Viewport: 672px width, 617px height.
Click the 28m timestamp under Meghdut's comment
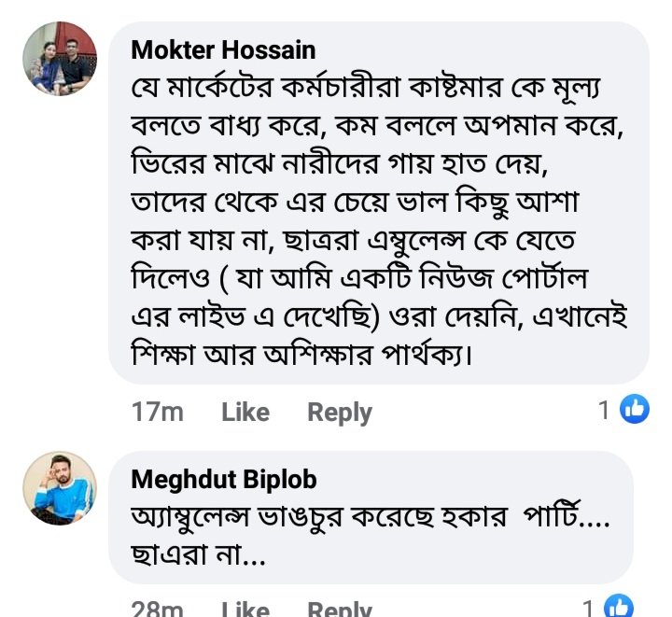coord(157,610)
